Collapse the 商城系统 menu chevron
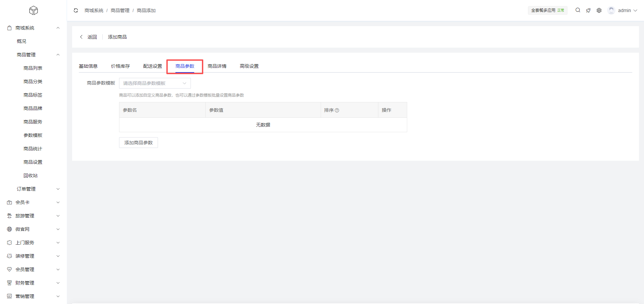644x304 pixels. click(x=58, y=28)
